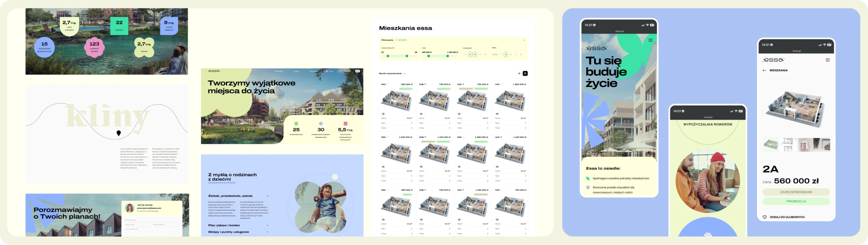Open hamburger menu on the 2A apartment phone
Viewport: 868px width, 245px height.
point(828,60)
